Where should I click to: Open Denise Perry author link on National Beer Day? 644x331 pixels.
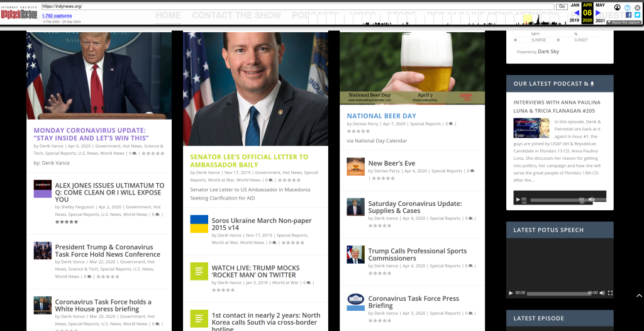click(365, 124)
